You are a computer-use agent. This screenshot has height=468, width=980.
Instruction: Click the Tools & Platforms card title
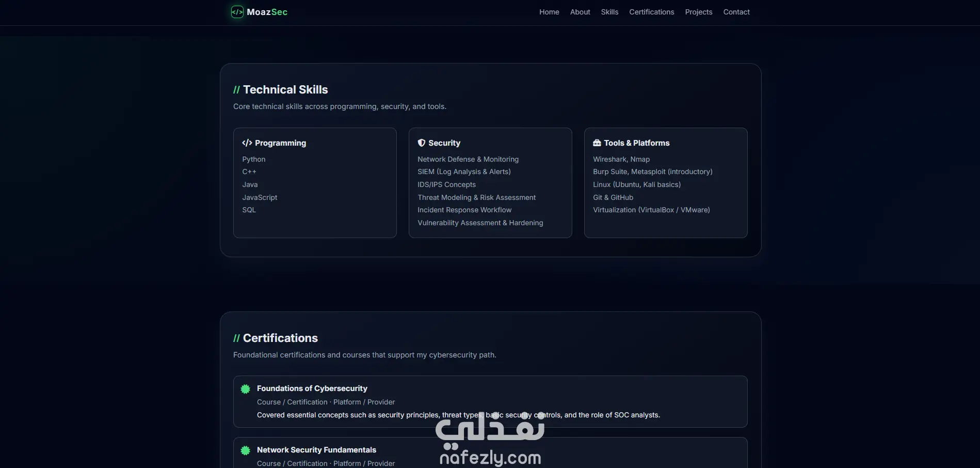(x=637, y=143)
